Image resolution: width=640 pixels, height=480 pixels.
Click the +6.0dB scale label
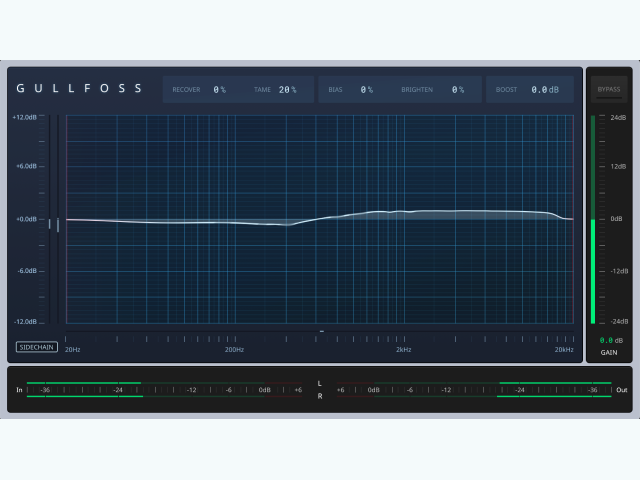click(x=26, y=167)
